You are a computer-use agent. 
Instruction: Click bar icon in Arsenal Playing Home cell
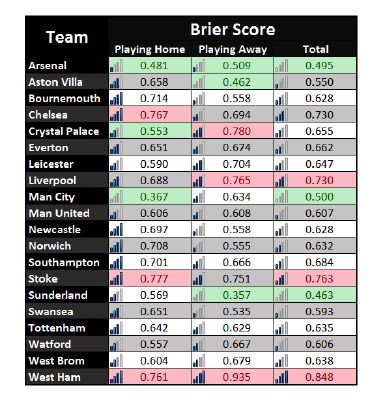(116, 66)
